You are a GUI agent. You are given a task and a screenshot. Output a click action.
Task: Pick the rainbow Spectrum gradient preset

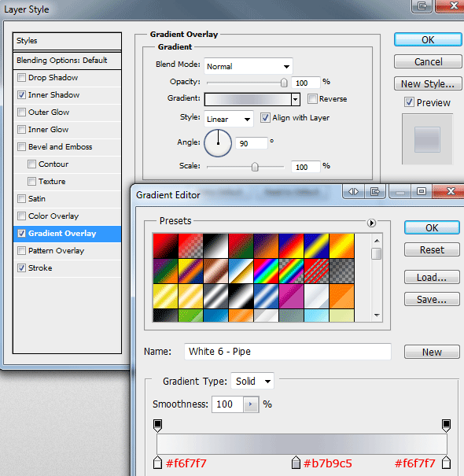click(x=266, y=271)
